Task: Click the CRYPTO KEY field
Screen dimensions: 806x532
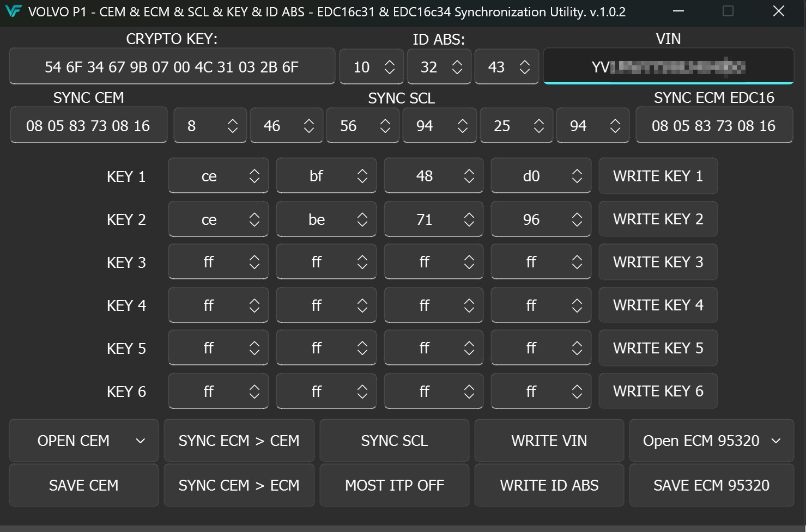Action: pyautogui.click(x=172, y=66)
